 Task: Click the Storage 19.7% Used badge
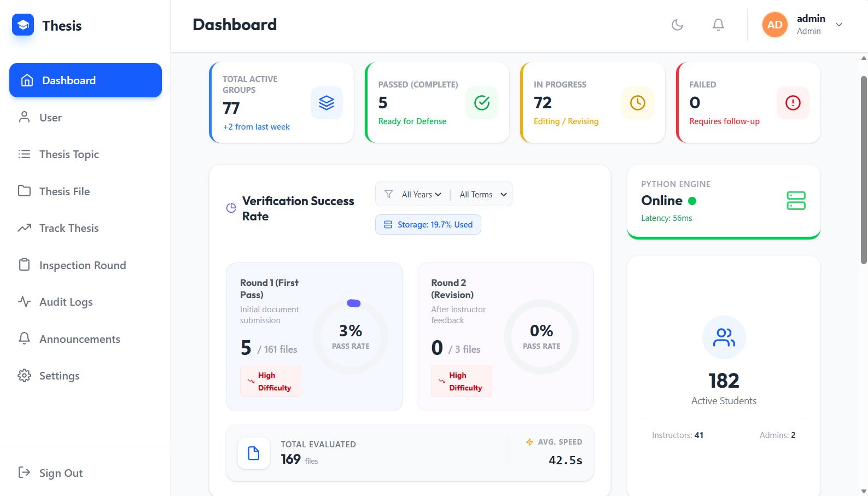click(428, 225)
